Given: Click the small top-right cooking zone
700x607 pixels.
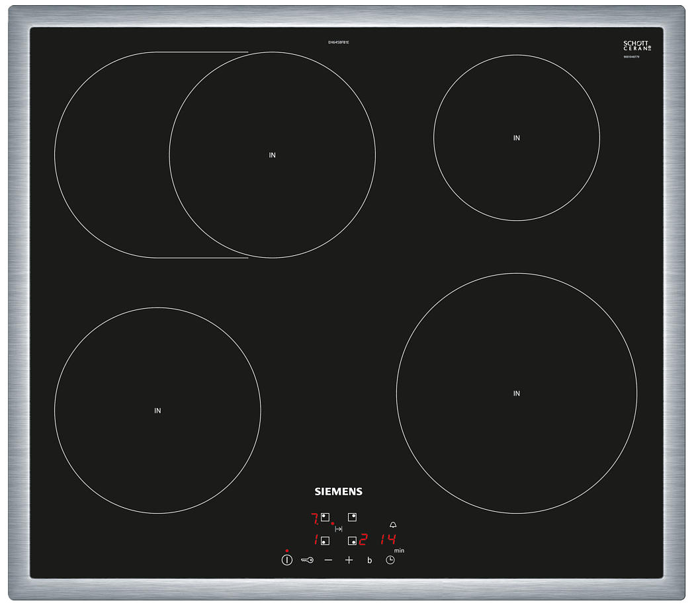Looking at the screenshot, I should tap(517, 138).
